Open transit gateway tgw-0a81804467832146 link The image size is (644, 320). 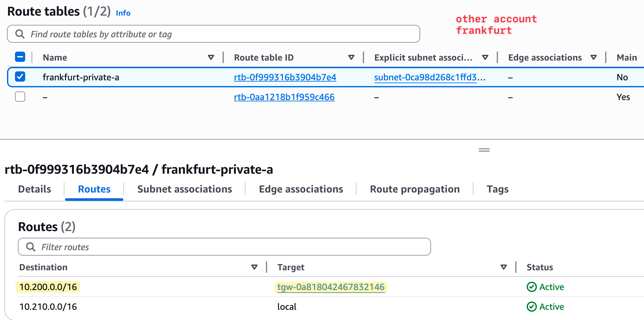330,287
